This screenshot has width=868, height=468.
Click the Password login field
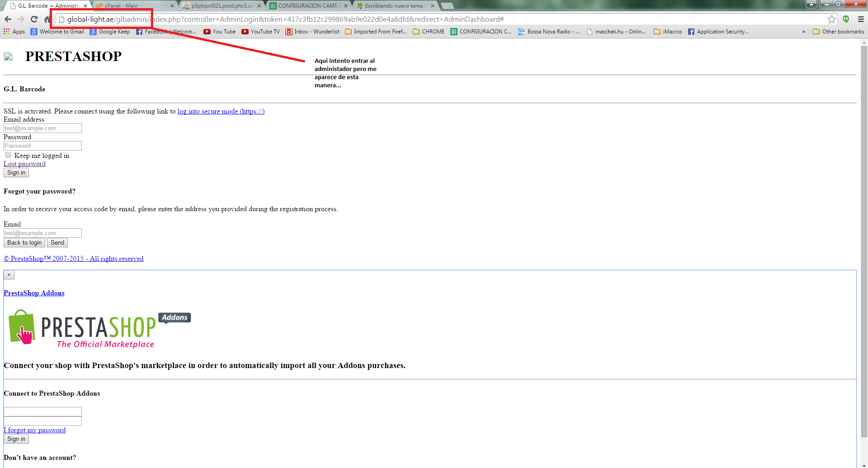[42, 146]
